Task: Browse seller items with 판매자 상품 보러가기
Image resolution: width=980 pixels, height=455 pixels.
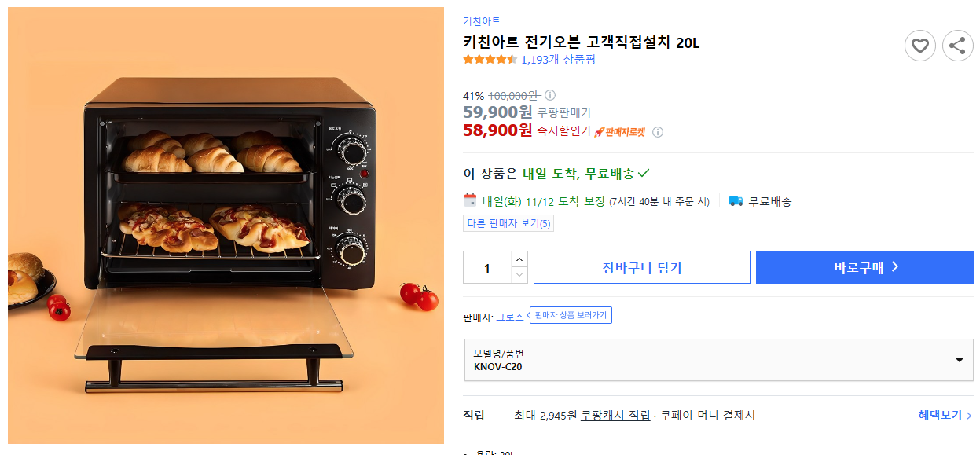Action: [571, 314]
